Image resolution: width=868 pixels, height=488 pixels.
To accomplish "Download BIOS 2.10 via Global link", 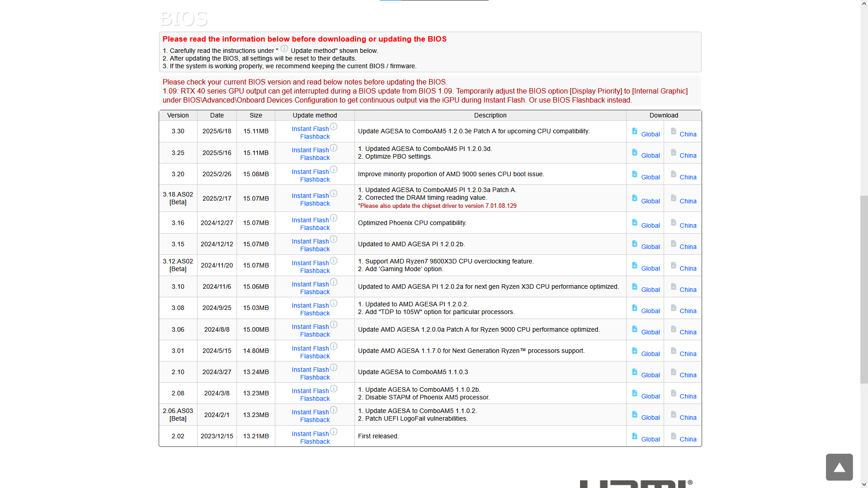I will click(650, 375).
